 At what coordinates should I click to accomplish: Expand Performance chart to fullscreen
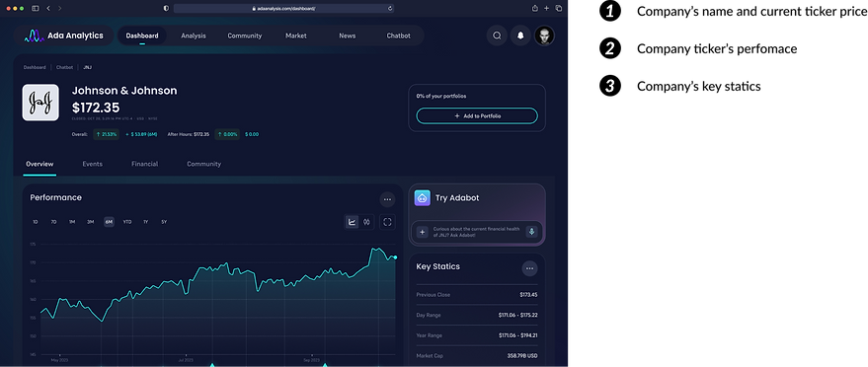point(387,222)
